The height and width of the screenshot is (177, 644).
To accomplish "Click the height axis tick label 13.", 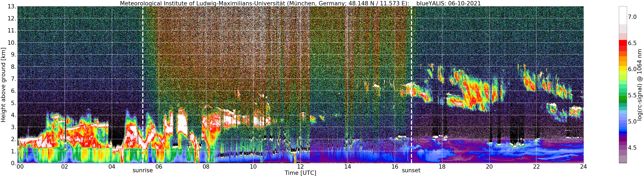I will 12,6.
